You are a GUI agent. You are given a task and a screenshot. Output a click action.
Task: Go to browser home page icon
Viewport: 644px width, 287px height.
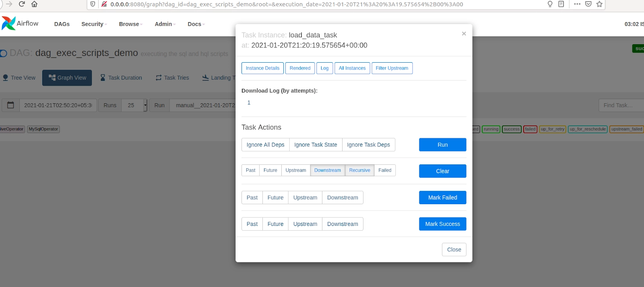pyautogui.click(x=35, y=4)
